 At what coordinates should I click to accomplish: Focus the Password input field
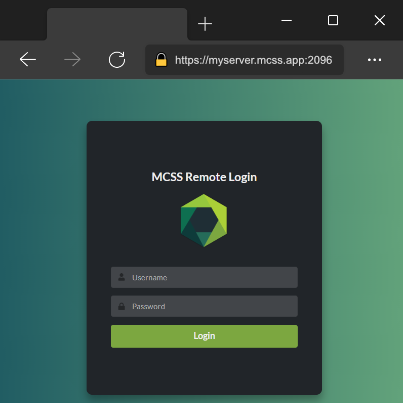[x=204, y=306]
